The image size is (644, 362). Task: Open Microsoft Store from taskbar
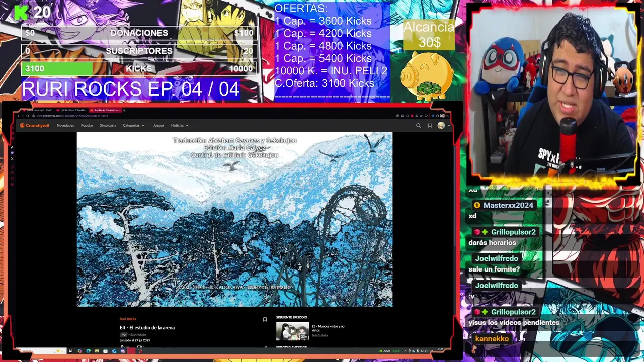(x=105, y=351)
